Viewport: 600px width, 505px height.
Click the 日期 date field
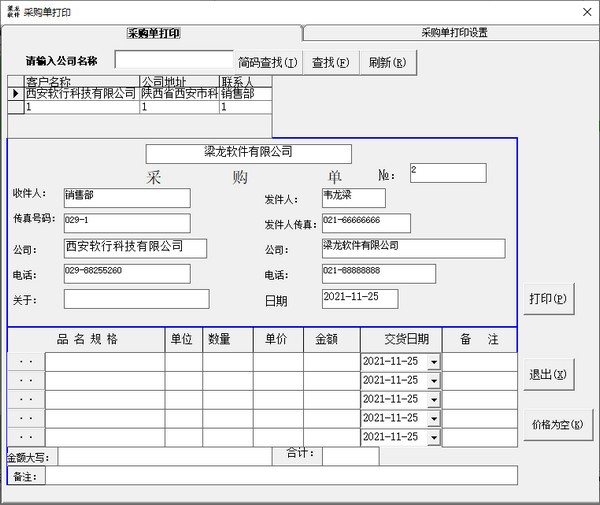pos(359,299)
